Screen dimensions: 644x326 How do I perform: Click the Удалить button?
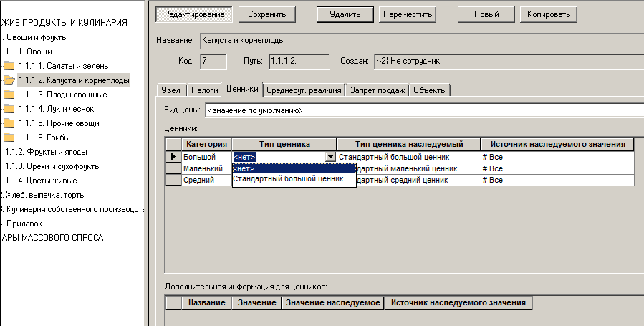point(345,14)
